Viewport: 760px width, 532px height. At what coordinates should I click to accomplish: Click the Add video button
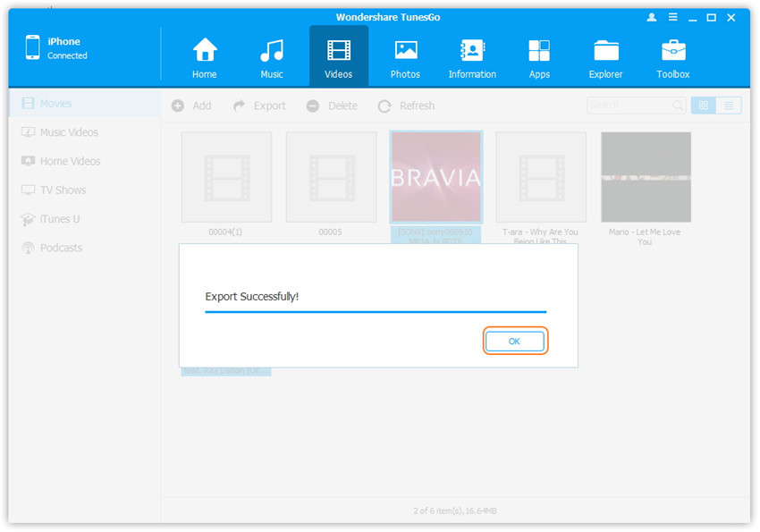pos(191,106)
